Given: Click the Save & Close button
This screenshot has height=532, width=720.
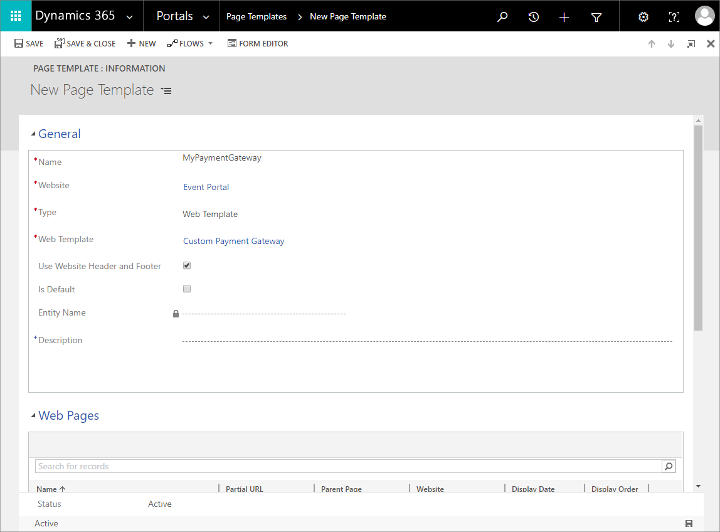Looking at the screenshot, I should [85, 44].
